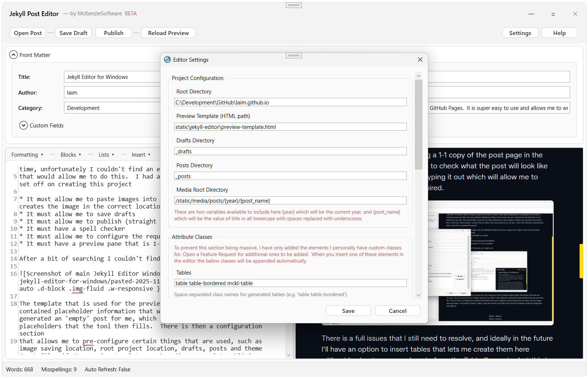
Task: Click the main window grab handle at top
Action: pos(293,5)
